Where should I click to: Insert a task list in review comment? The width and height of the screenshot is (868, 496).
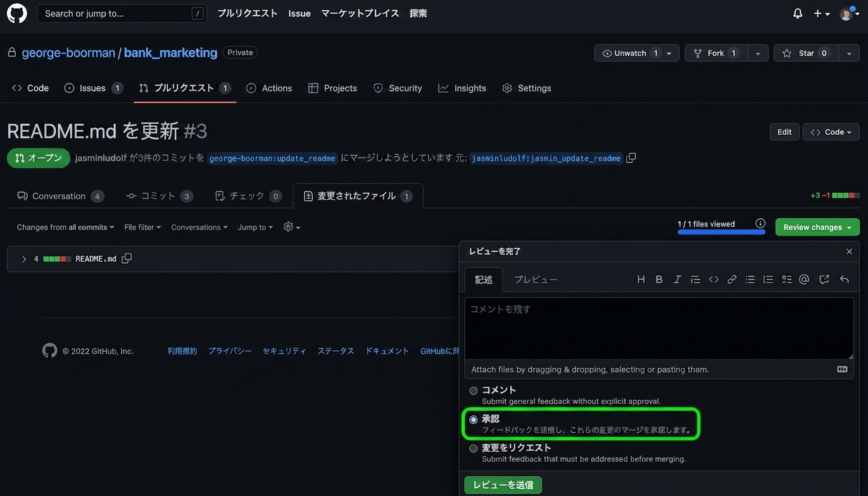coord(786,280)
